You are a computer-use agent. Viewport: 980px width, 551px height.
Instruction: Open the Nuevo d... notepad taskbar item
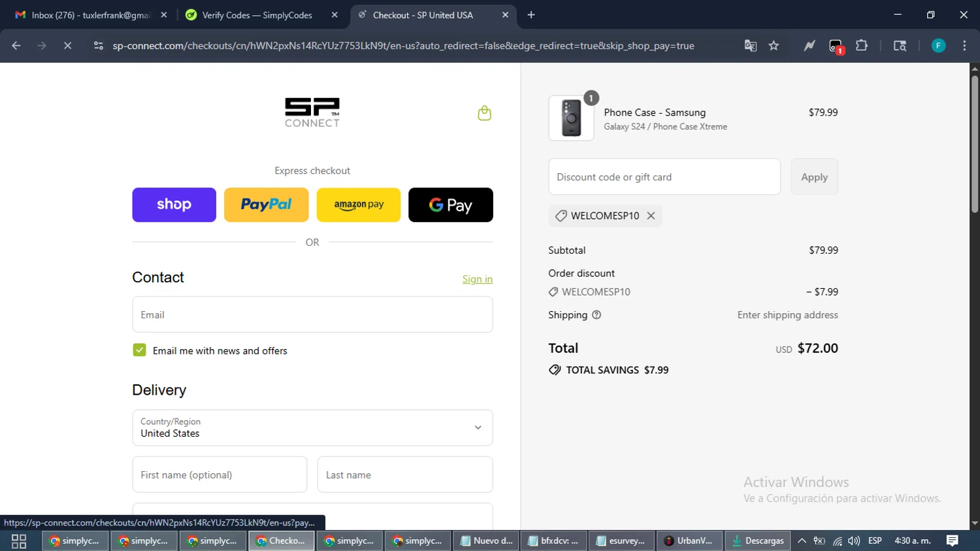(x=487, y=541)
